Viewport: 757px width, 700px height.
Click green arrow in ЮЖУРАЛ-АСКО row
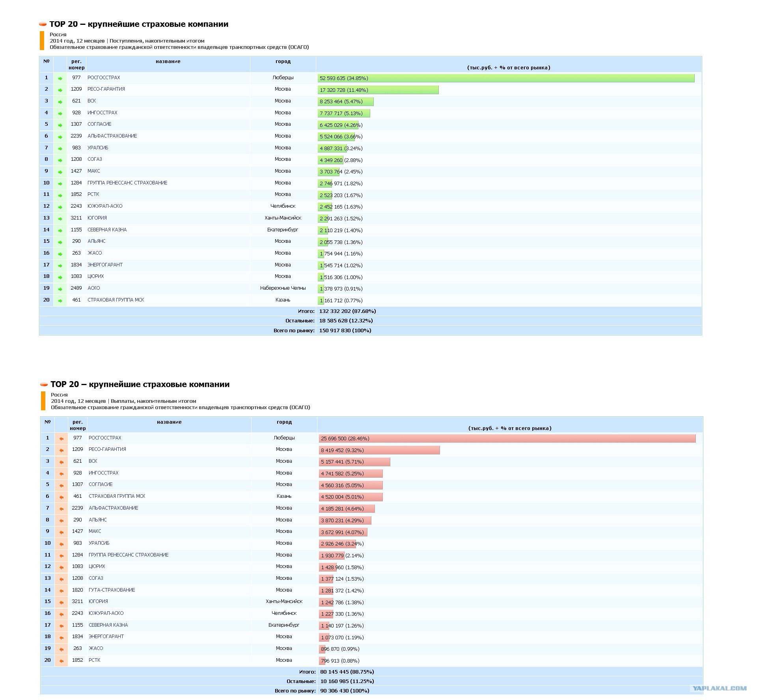click(60, 207)
